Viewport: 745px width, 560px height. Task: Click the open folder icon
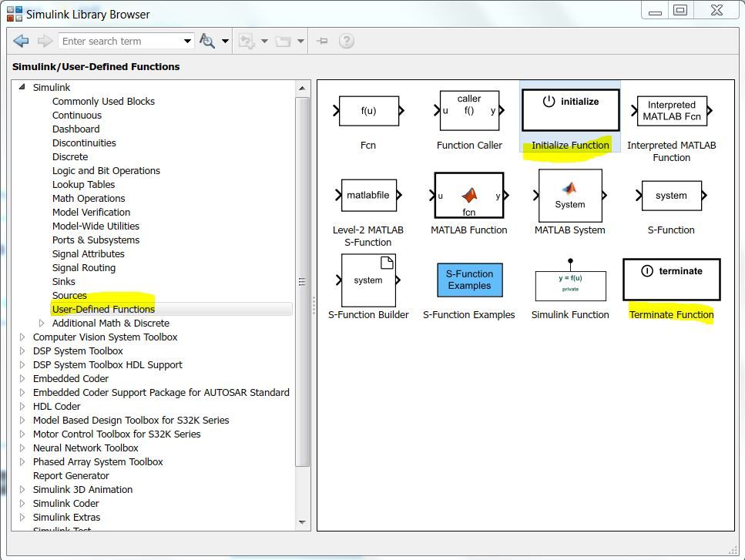284,42
